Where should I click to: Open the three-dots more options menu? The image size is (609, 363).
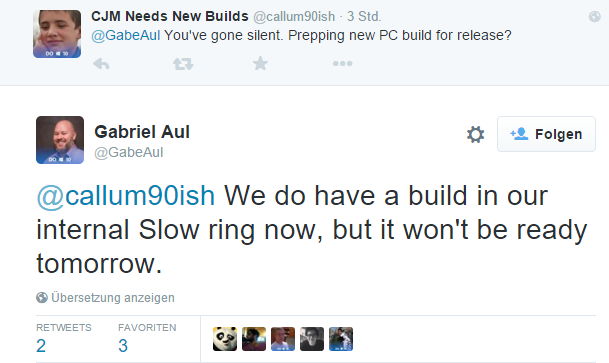342,63
